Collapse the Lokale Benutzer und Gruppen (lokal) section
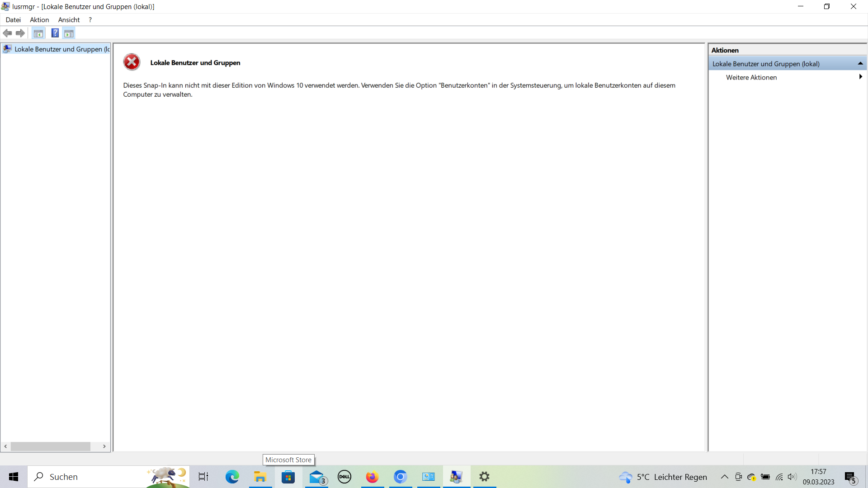The image size is (868, 488). (x=860, y=64)
